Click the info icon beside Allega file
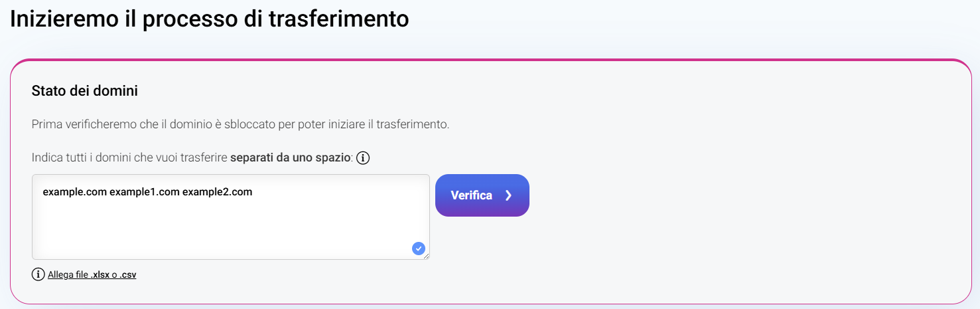The height and width of the screenshot is (309, 980). (x=38, y=274)
